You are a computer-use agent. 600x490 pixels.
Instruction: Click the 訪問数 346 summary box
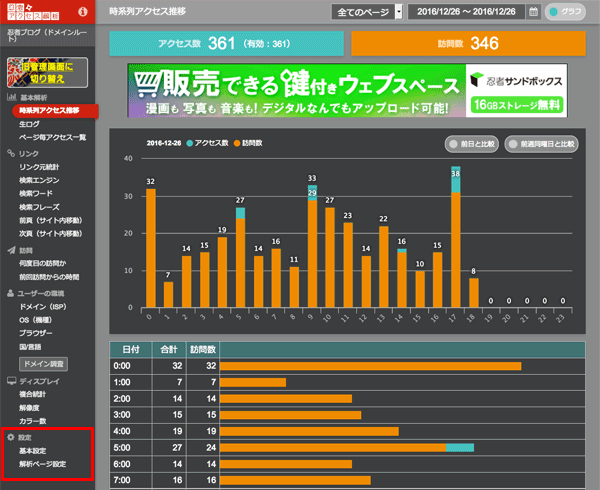click(468, 44)
